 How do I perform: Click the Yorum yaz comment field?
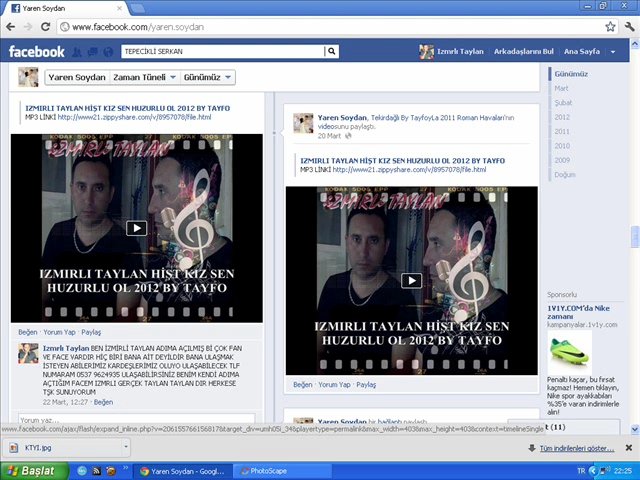[136, 418]
